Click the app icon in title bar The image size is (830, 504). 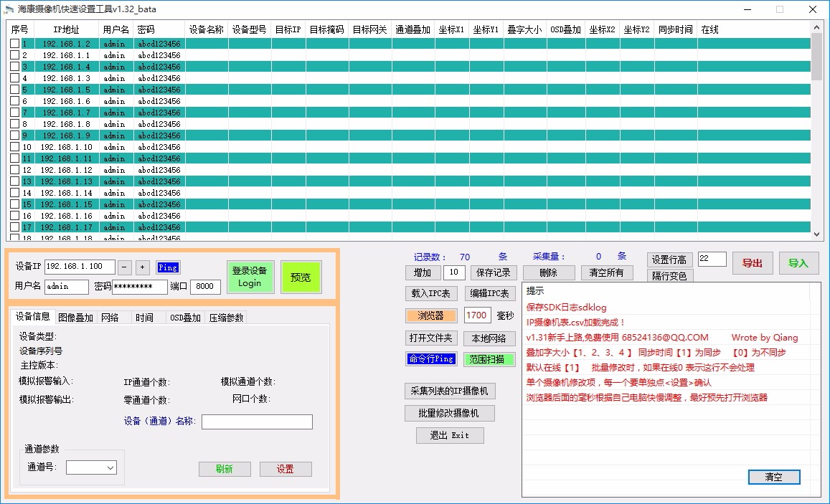coord(9,9)
